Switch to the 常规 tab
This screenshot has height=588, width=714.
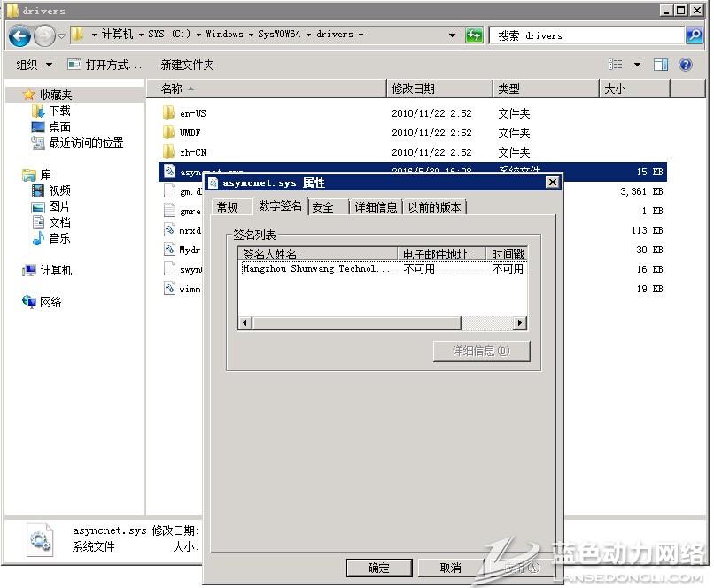[228, 207]
